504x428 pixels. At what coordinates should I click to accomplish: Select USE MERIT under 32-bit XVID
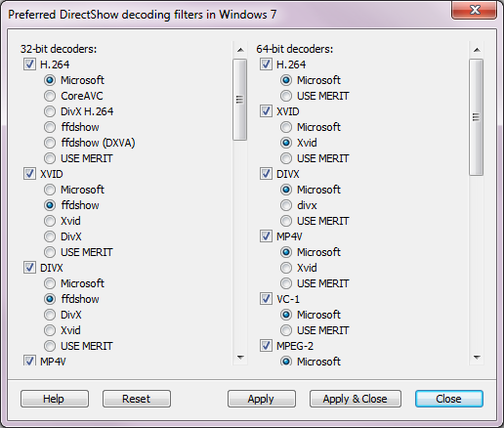50,252
